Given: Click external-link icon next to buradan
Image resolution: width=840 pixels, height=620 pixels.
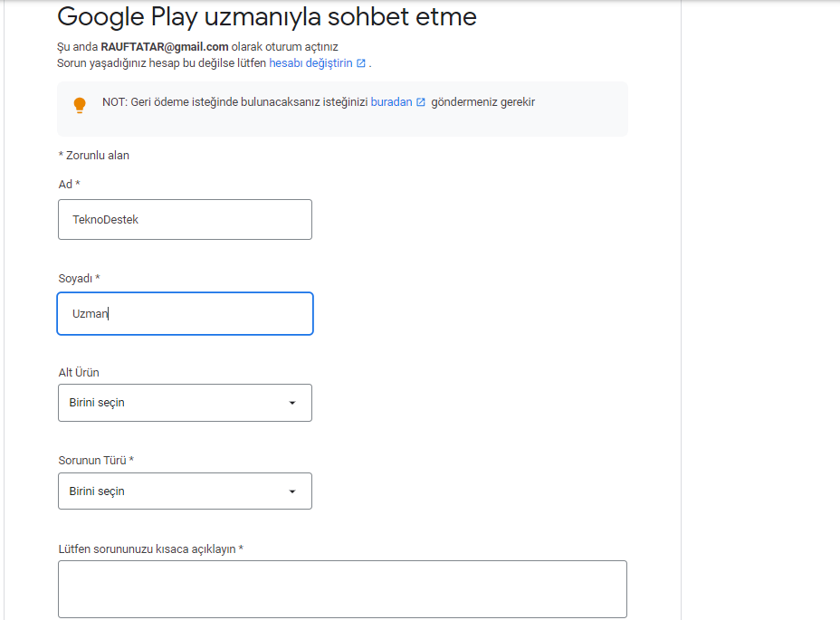Looking at the screenshot, I should pyautogui.click(x=420, y=102).
